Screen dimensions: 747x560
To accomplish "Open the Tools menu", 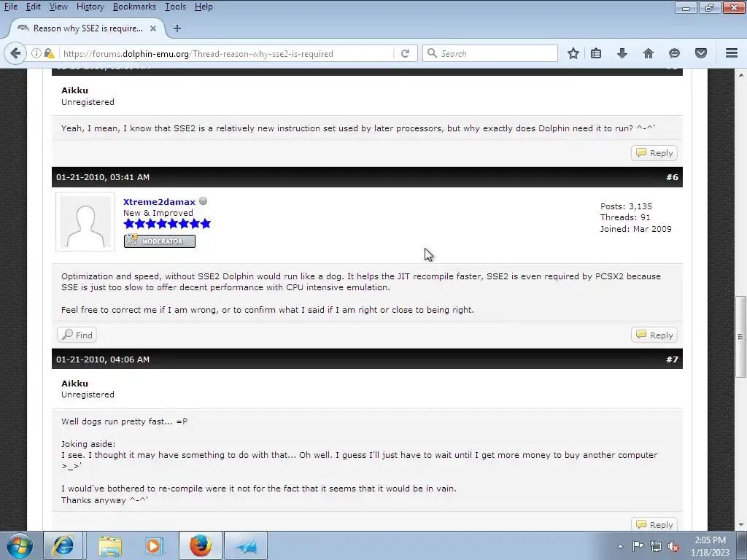I will pos(175,7).
